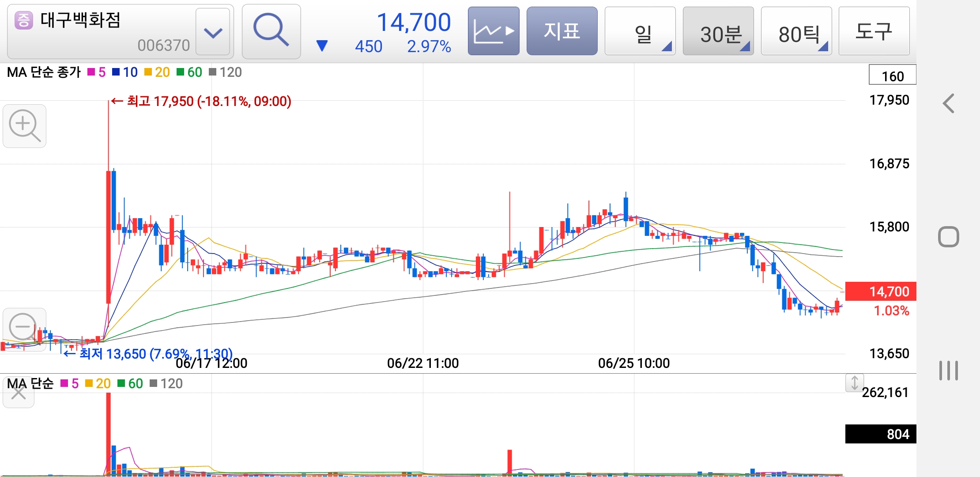980x477 pixels.
Task: Select the 최고 17,950 high marker label
Action: 201,101
